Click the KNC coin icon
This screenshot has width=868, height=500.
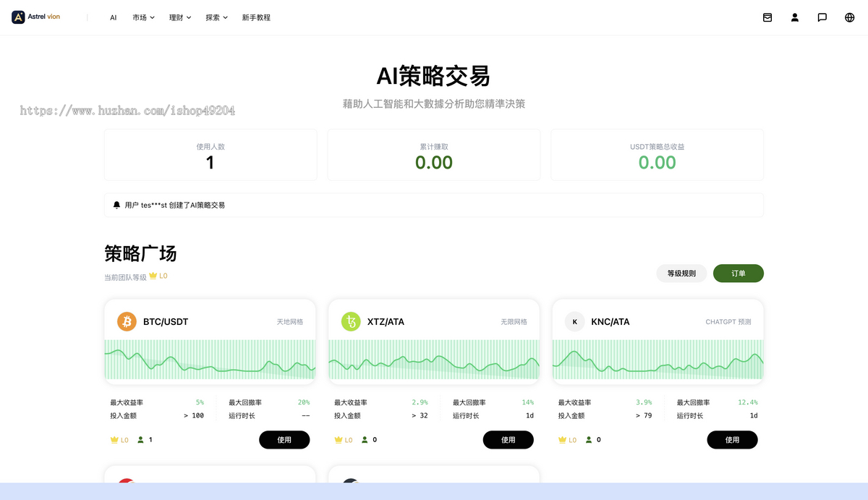click(575, 321)
